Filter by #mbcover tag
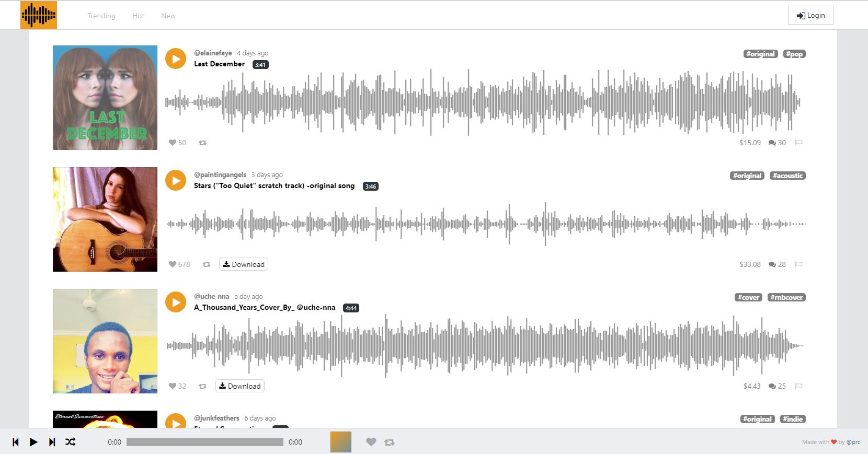This screenshot has height=454, width=868. (x=786, y=297)
